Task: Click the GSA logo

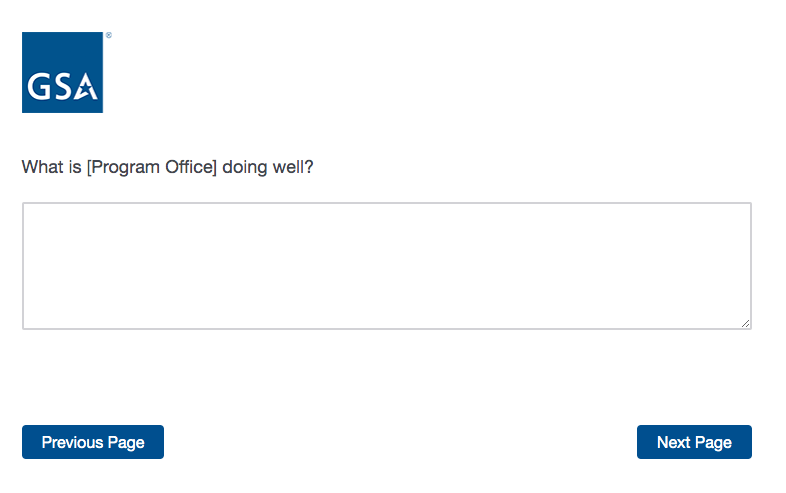Action: click(62, 72)
